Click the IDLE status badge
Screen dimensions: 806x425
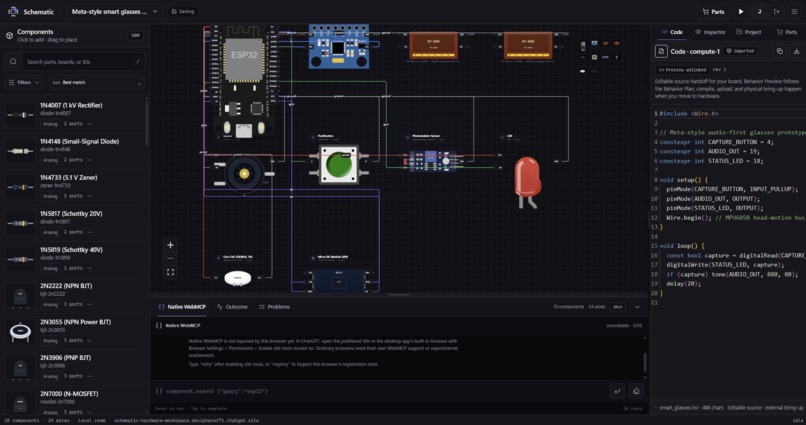click(x=617, y=307)
